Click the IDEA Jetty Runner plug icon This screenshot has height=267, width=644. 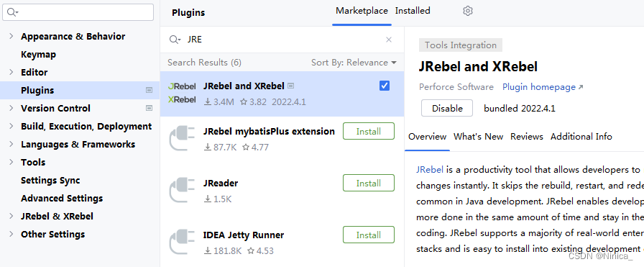[x=182, y=242]
